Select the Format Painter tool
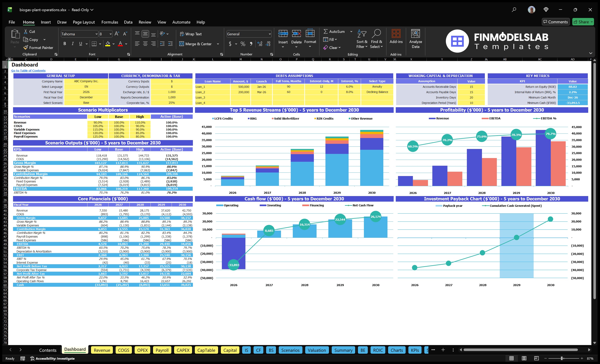 pos(38,48)
